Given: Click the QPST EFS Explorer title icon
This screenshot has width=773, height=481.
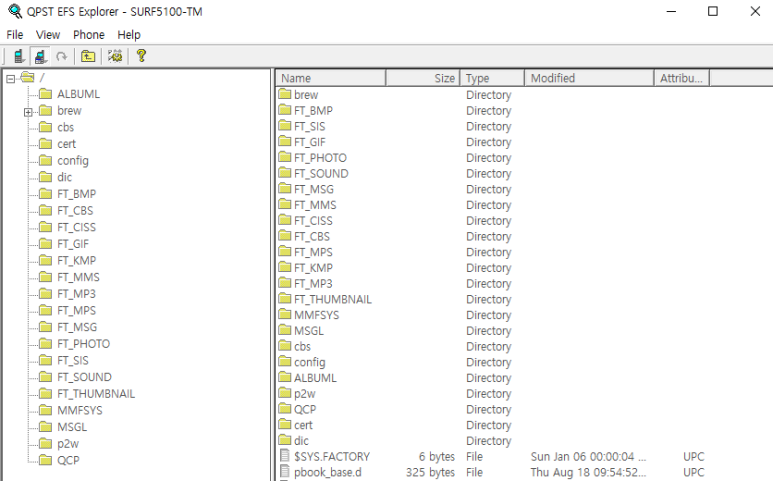Looking at the screenshot, I should 15,11.
